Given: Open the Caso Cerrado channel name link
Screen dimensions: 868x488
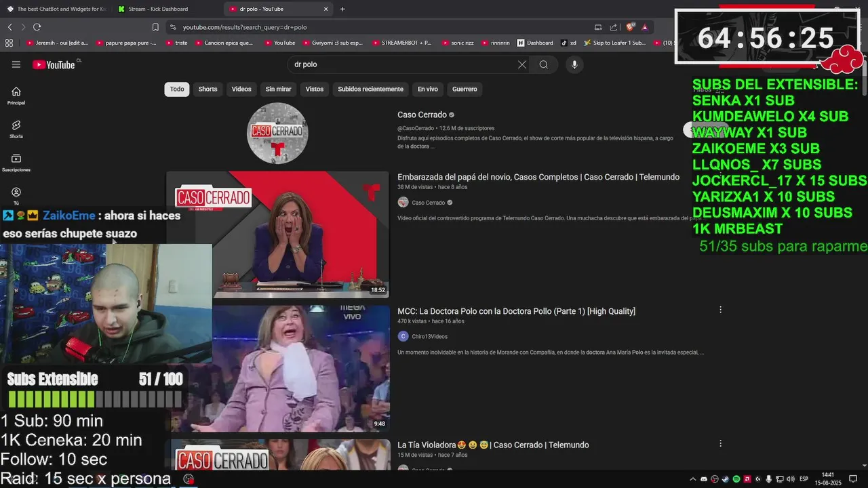Looking at the screenshot, I should [422, 115].
